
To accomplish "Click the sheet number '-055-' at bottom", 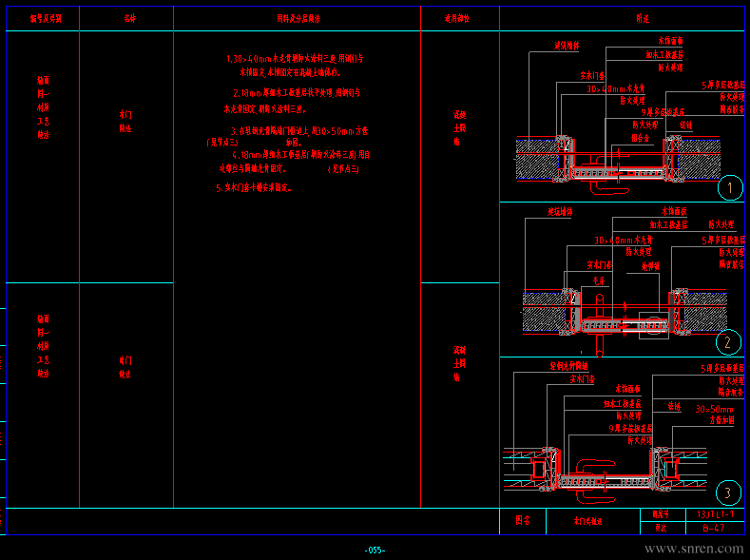I will (375, 550).
